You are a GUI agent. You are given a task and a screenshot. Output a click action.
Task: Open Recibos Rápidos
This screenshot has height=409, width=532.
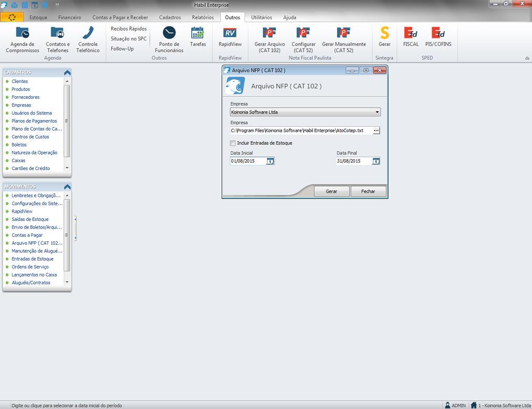click(x=129, y=29)
